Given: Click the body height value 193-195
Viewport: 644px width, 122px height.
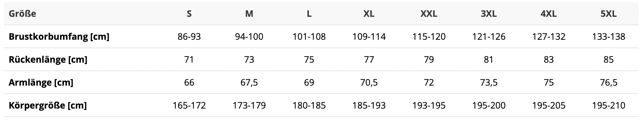Looking at the screenshot, I should 429,105.
